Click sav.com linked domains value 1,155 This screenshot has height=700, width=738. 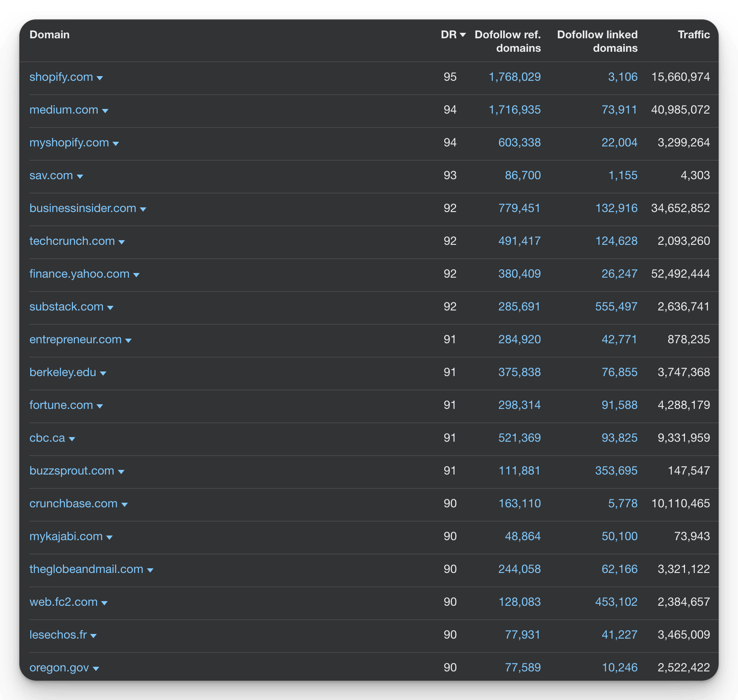click(x=623, y=175)
